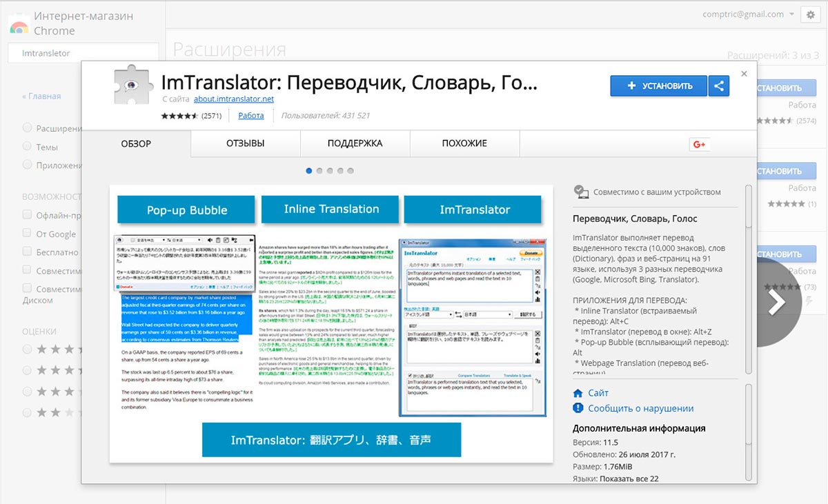Screen dimensions: 828x504
Task: Open the comptric@gmail.com account dropdown
Action: click(x=748, y=14)
